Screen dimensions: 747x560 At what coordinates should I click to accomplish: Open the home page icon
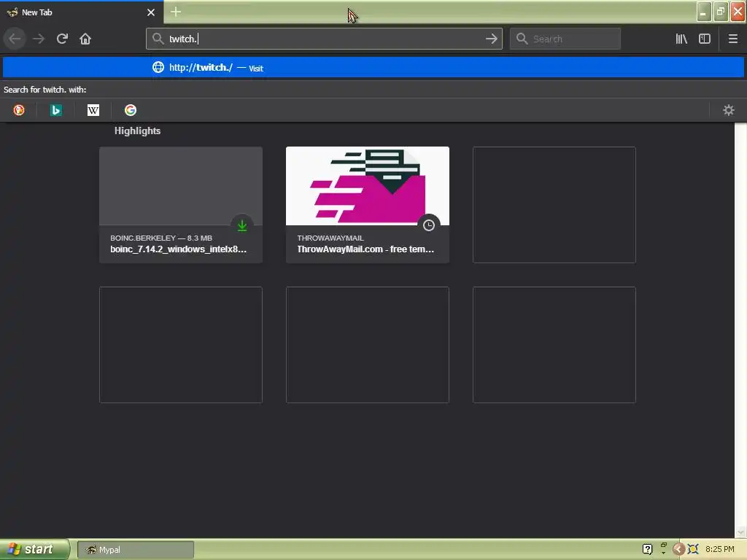coord(85,39)
